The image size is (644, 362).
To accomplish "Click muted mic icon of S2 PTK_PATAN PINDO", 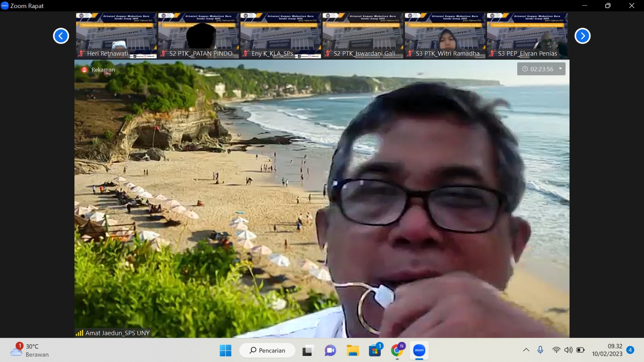I will 164,53.
